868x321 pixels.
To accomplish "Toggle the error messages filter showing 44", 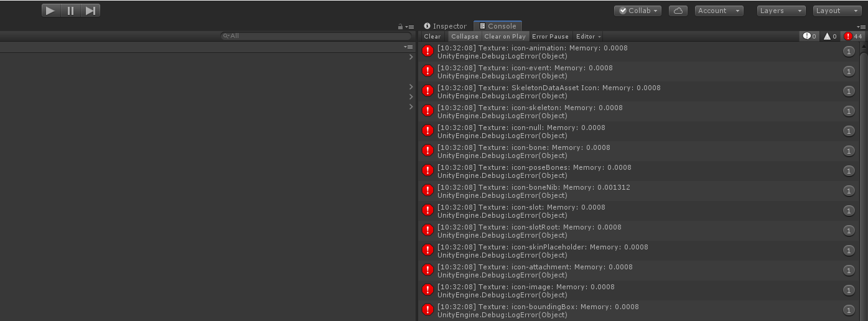I will click(853, 36).
